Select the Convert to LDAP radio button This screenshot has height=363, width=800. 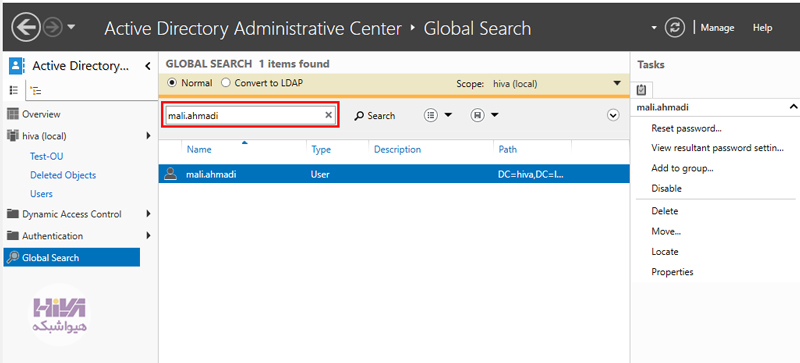pos(225,83)
